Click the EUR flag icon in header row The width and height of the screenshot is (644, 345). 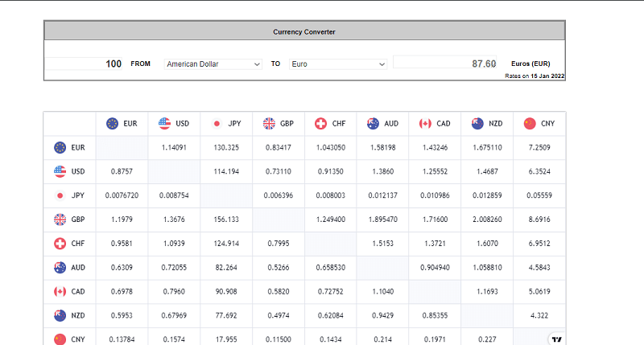click(x=112, y=124)
